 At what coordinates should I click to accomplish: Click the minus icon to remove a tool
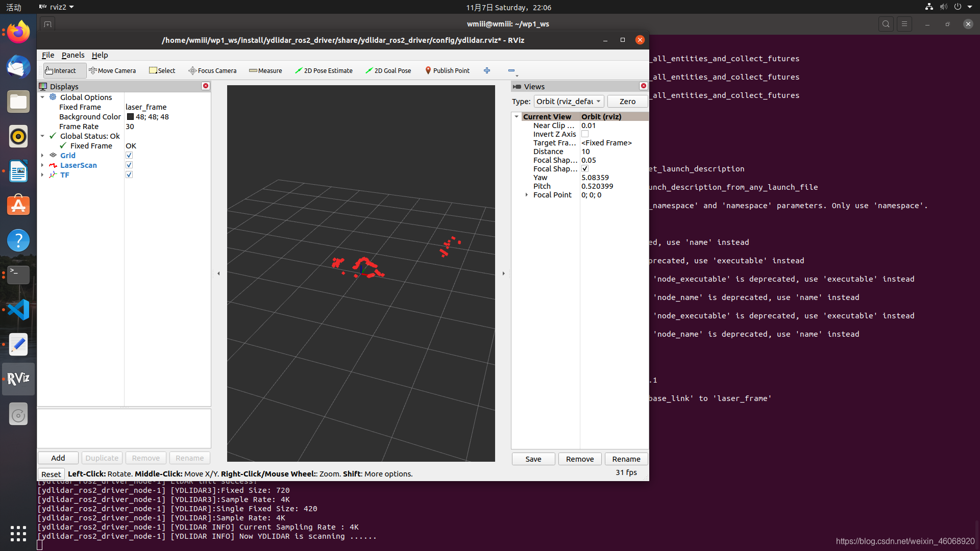click(511, 70)
